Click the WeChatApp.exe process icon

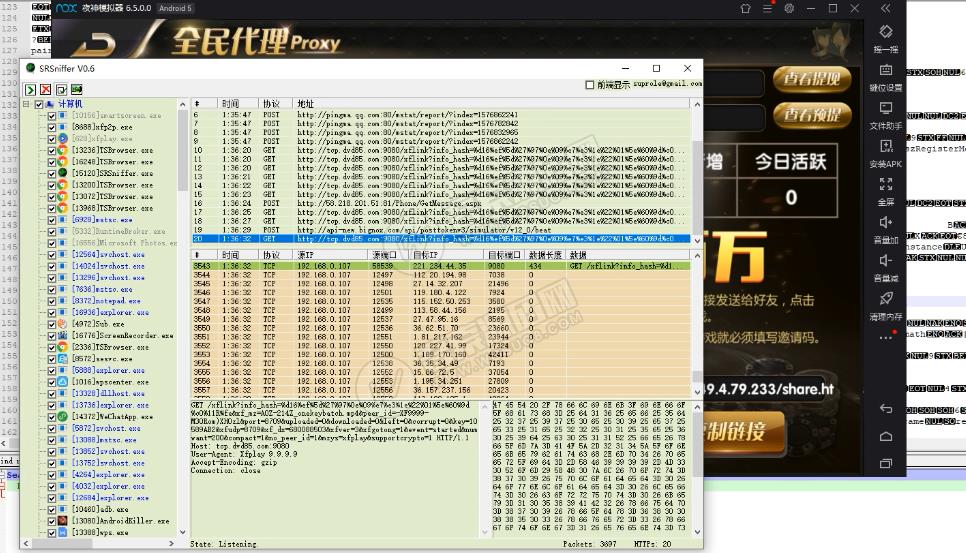pos(63,416)
